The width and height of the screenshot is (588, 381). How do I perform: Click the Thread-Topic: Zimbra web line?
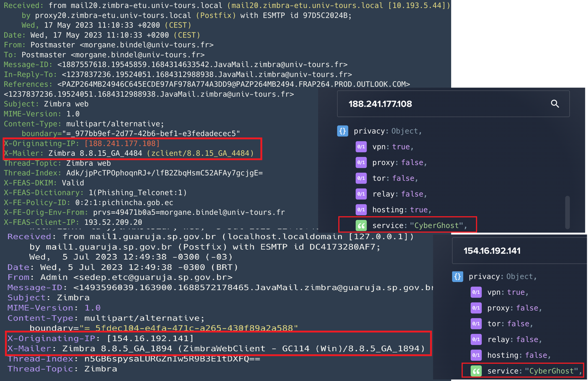[x=57, y=163]
